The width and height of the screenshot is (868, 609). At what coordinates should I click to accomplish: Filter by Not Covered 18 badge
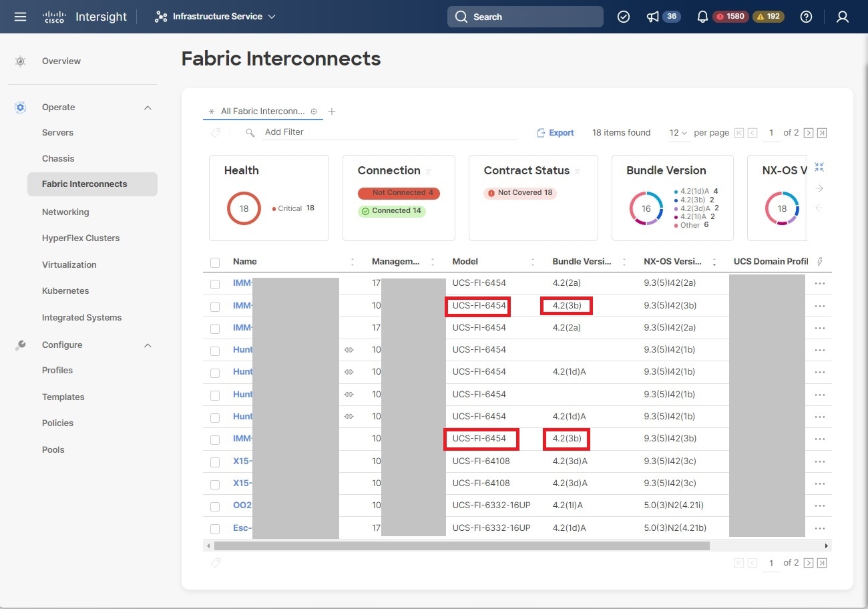click(x=520, y=193)
